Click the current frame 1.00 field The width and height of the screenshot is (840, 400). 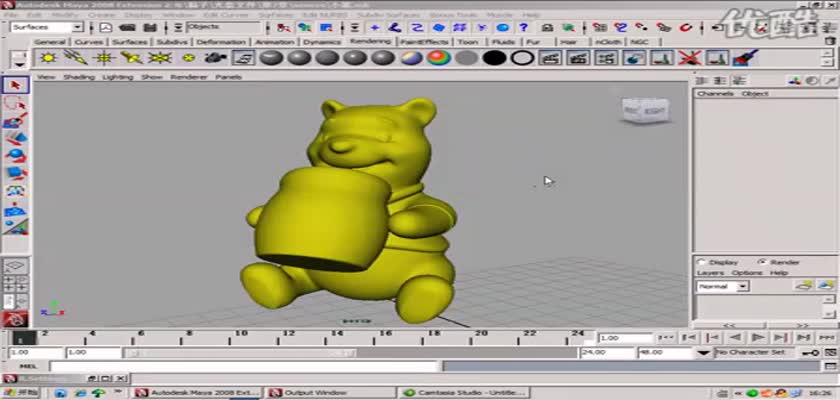click(x=626, y=338)
